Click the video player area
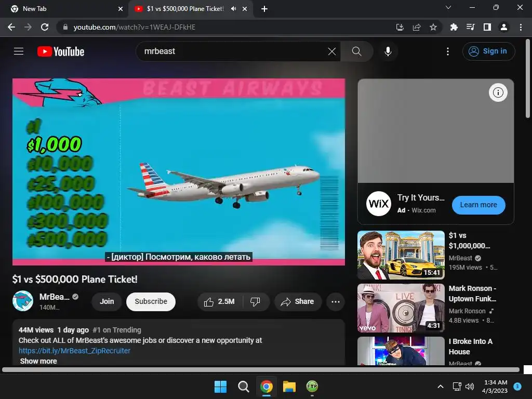This screenshot has width=532, height=399. 179,171
